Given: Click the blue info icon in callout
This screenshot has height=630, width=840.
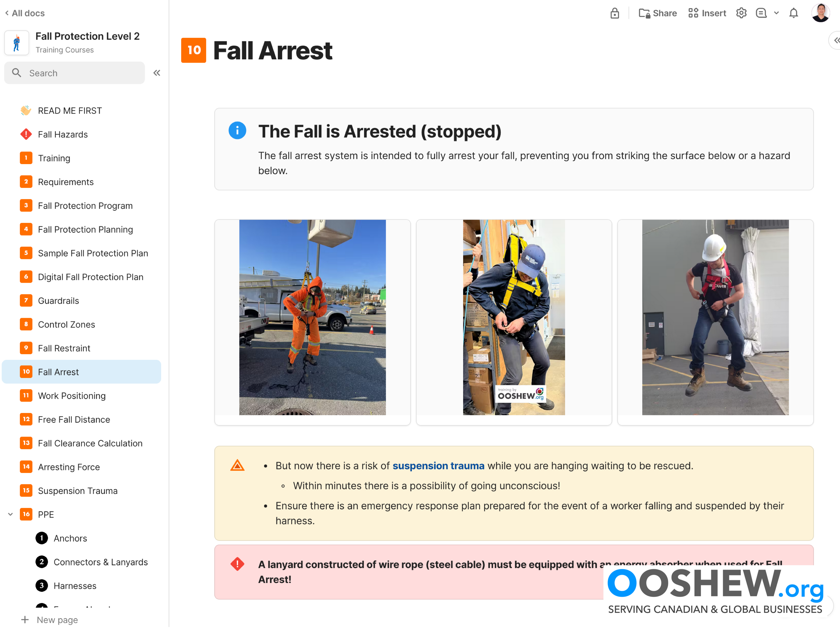Looking at the screenshot, I should [x=237, y=131].
